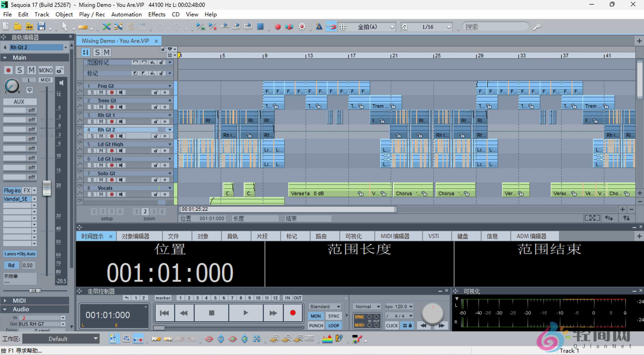The height and width of the screenshot is (355, 644).
Task: Open the file folder icon in the toolbar
Action: (x=18, y=27)
